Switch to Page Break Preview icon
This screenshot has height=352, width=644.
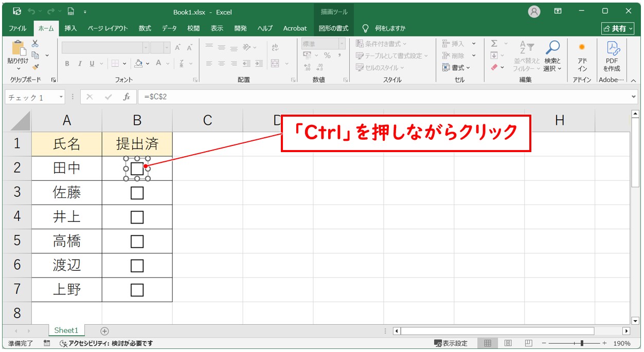pyautogui.click(x=528, y=343)
